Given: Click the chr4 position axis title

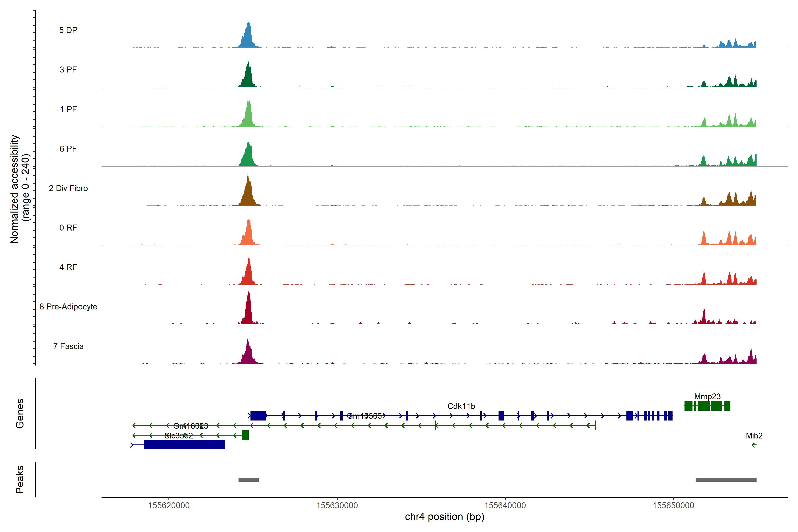Looking at the screenshot, I should point(444,517).
